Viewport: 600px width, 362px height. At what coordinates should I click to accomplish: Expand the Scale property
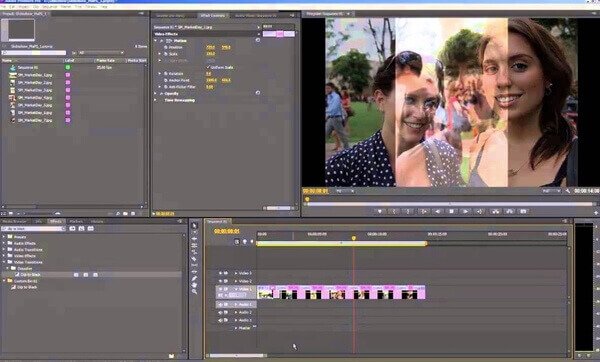pos(160,54)
